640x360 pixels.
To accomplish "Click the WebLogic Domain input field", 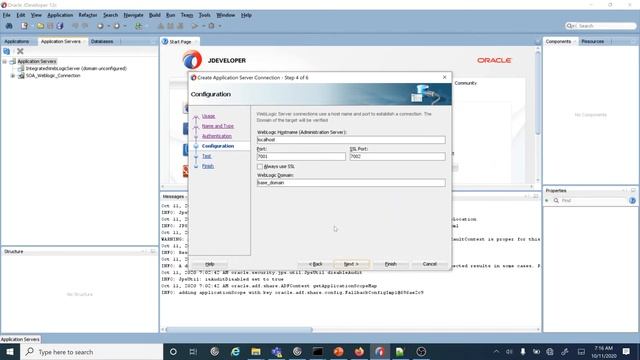I will coord(351,183).
